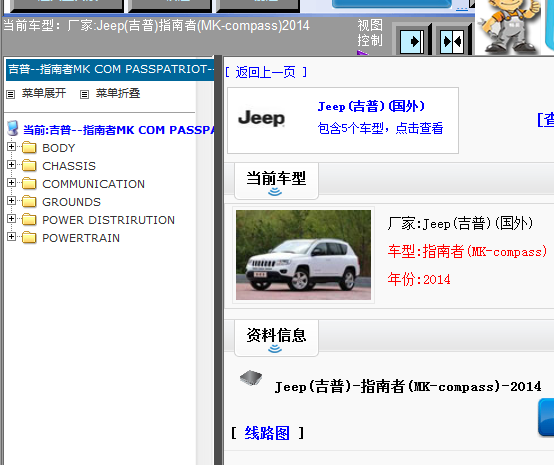
Task: Select the 当前车型 tab
Action: pyautogui.click(x=276, y=181)
